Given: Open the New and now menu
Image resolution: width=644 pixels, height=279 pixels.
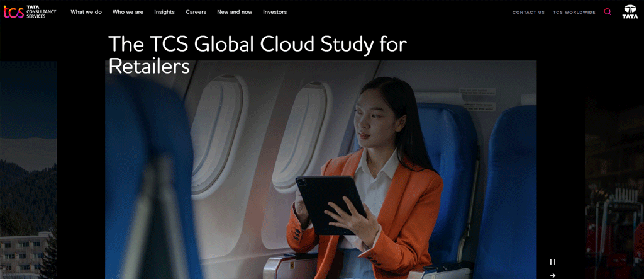Looking at the screenshot, I should 235,12.
